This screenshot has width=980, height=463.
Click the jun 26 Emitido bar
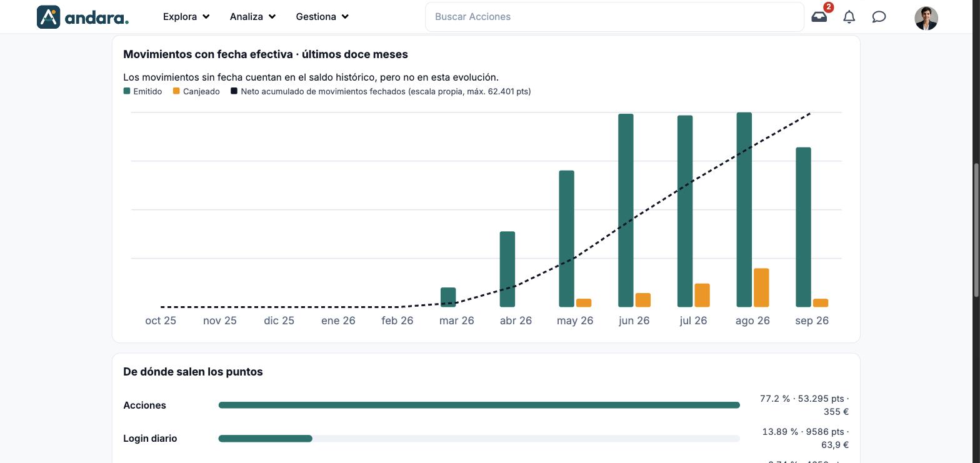coord(626,211)
